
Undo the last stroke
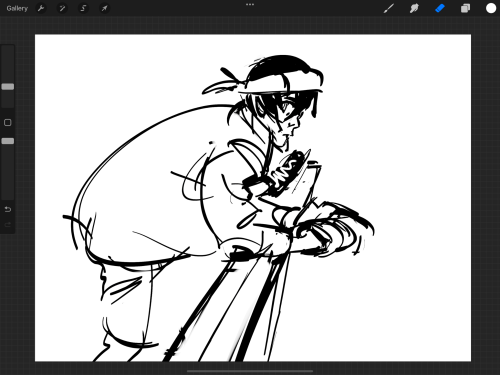coord(8,209)
